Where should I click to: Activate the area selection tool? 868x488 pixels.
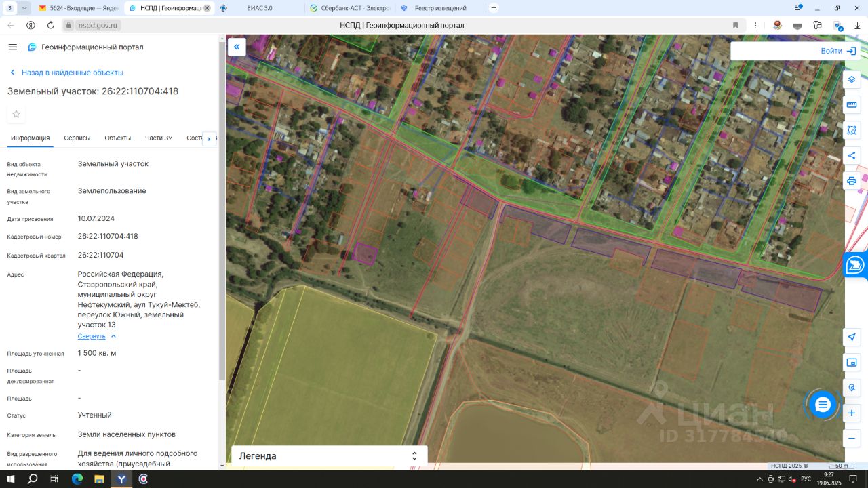(852, 130)
